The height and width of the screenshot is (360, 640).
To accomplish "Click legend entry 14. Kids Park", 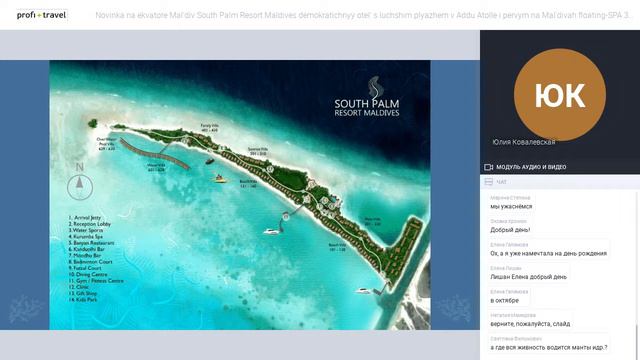I will tap(84, 300).
